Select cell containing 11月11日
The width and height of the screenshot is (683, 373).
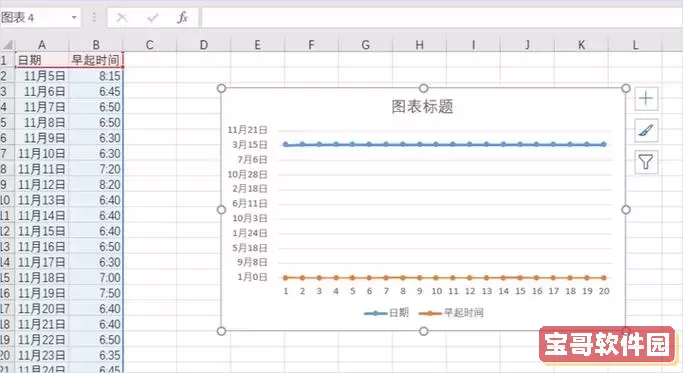pyautogui.click(x=42, y=169)
